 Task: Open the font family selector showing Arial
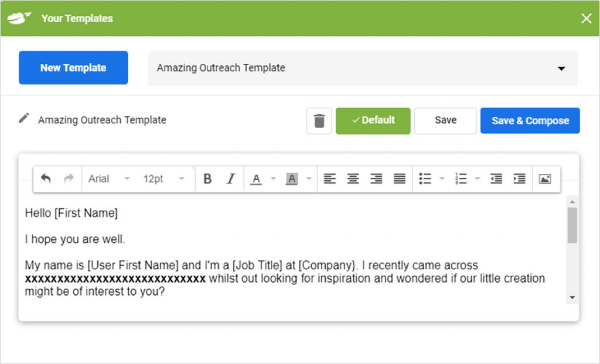(x=108, y=178)
